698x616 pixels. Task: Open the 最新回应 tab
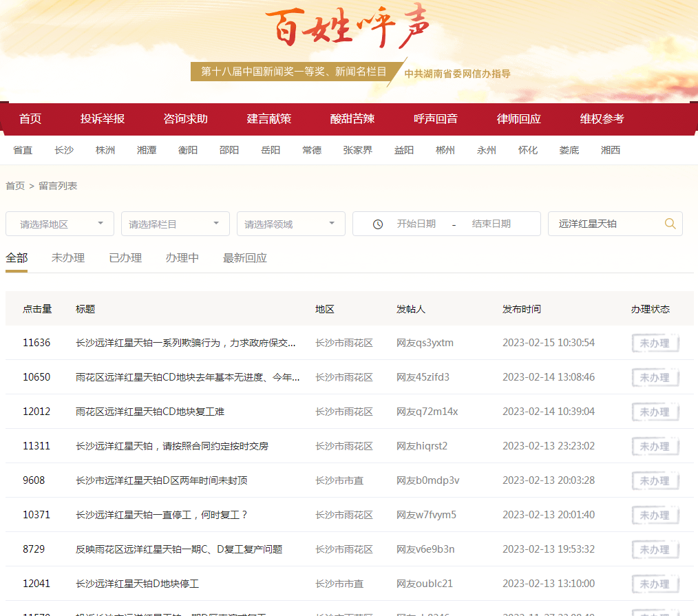(245, 258)
